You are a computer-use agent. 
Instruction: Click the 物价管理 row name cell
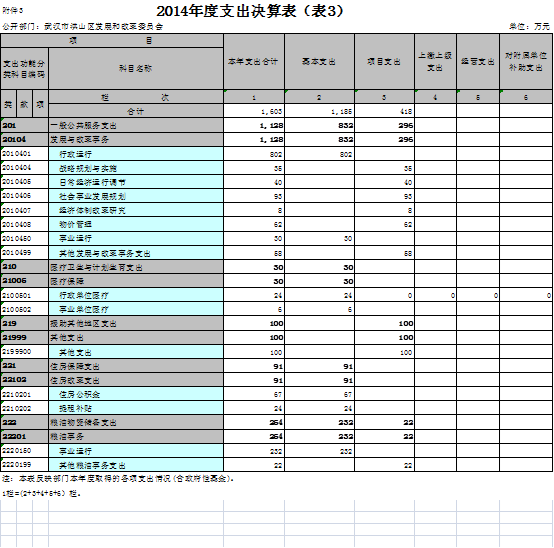click(136, 224)
